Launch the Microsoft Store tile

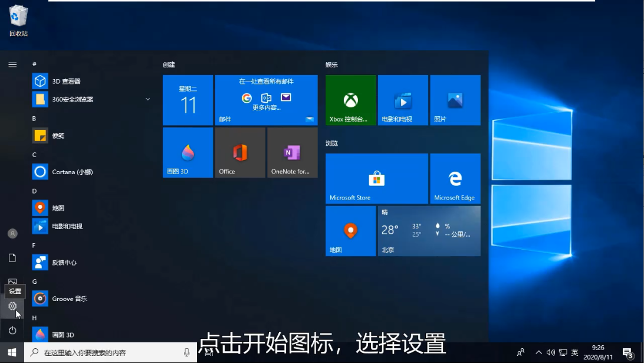click(377, 178)
